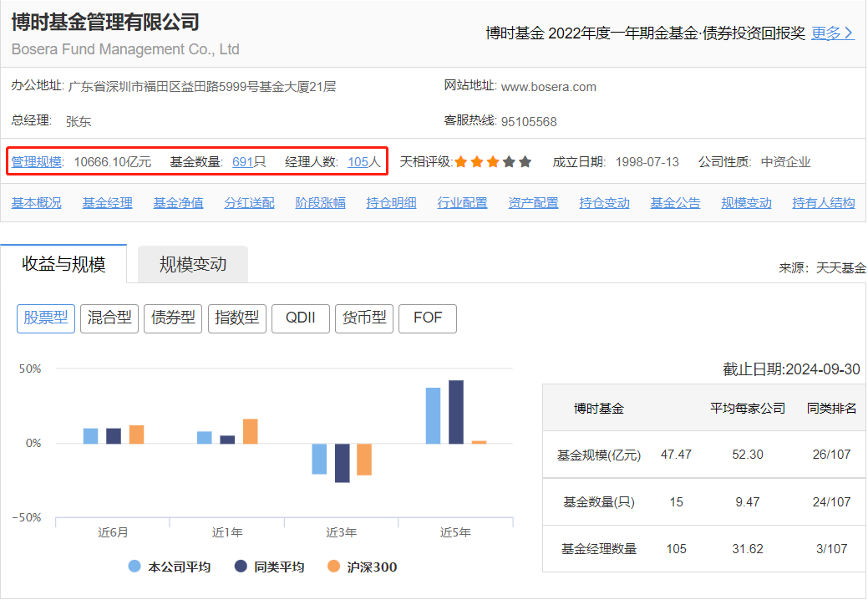
Task: Click the 近3年 沪深300 orange bar
Action: click(x=364, y=460)
